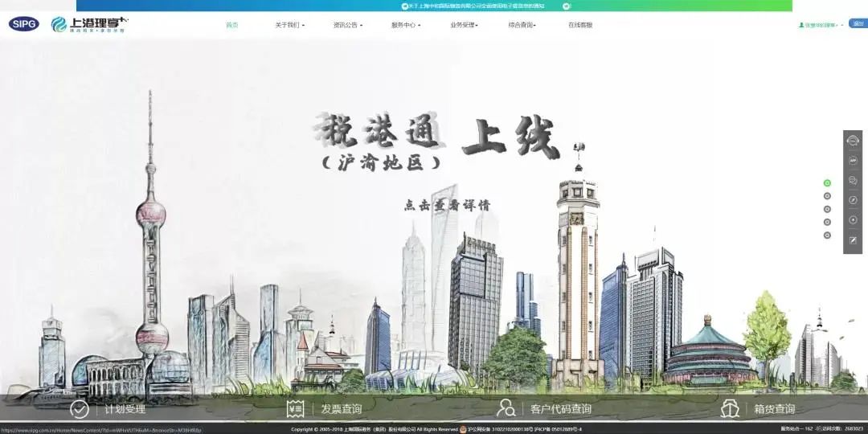This screenshot has width=868, height=434.
Task: Click the 箱货查询 ship icon
Action: click(x=729, y=408)
